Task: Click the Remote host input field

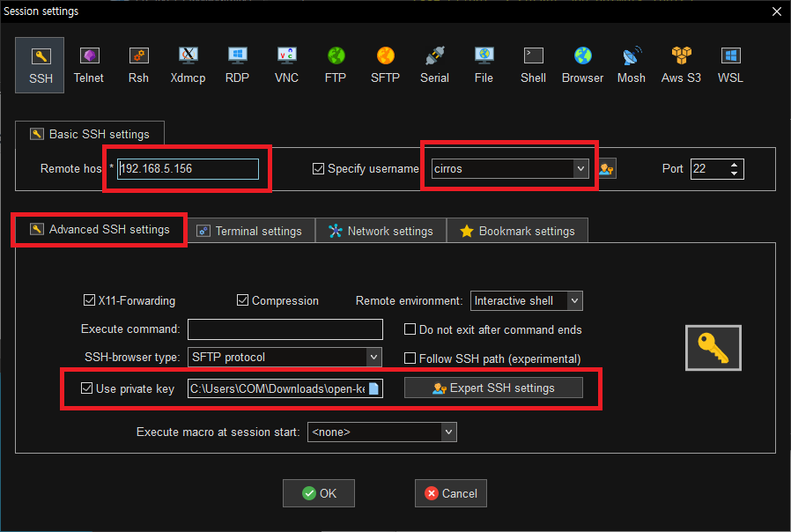Action: (x=189, y=169)
